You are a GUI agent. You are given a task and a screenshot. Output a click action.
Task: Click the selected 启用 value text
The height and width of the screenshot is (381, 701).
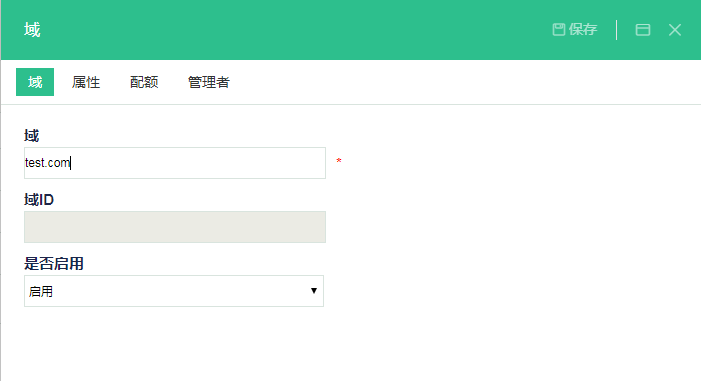(x=41, y=292)
